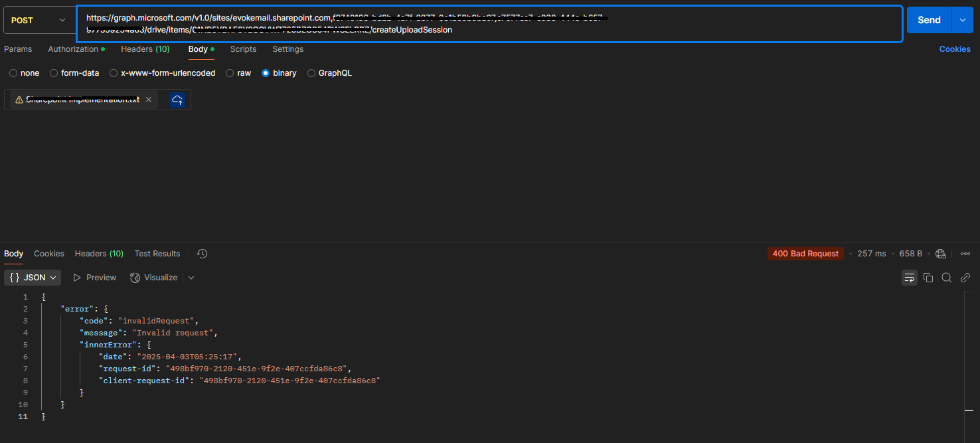Open the response history clock icon
Screen dimensions: 980x443
[203, 254]
